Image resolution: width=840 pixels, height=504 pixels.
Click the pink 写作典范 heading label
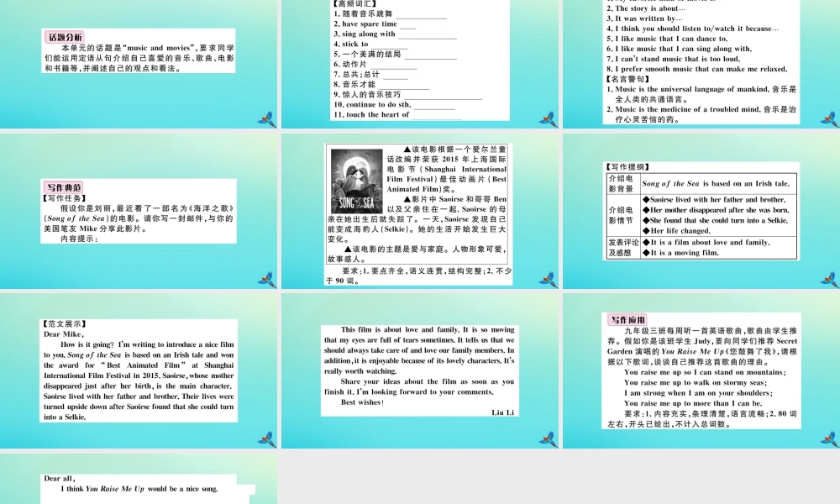pos(65,187)
